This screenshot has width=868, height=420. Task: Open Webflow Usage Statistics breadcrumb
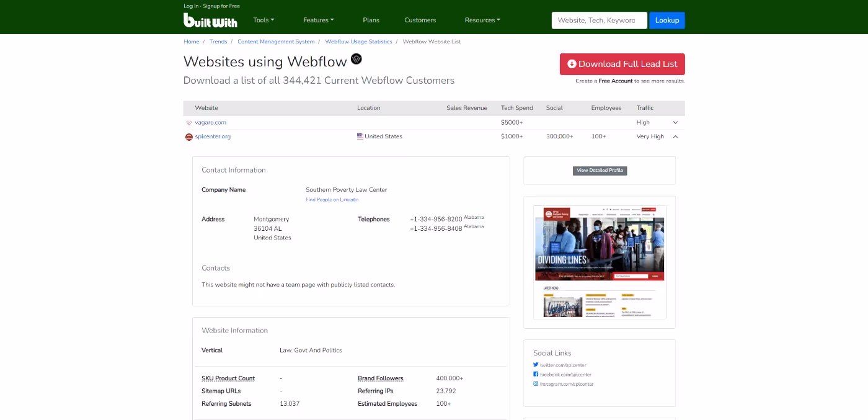click(358, 42)
